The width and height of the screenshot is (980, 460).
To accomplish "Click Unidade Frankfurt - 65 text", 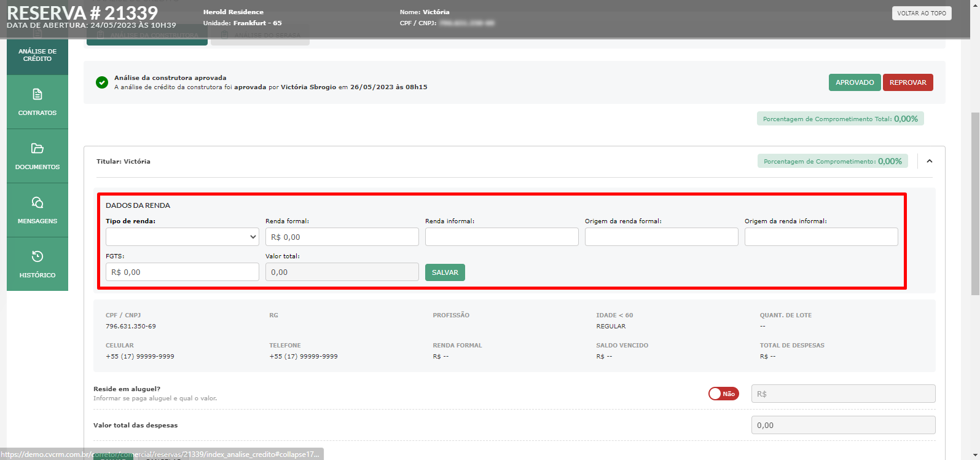I will [x=243, y=23].
